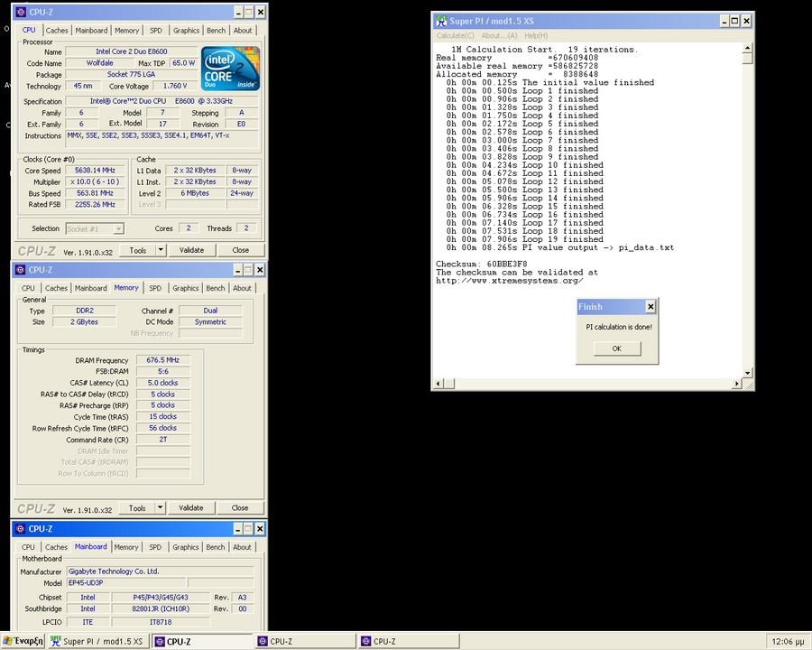Open the Calculate(C) menu in Super PI
812x650 pixels.
(456, 36)
